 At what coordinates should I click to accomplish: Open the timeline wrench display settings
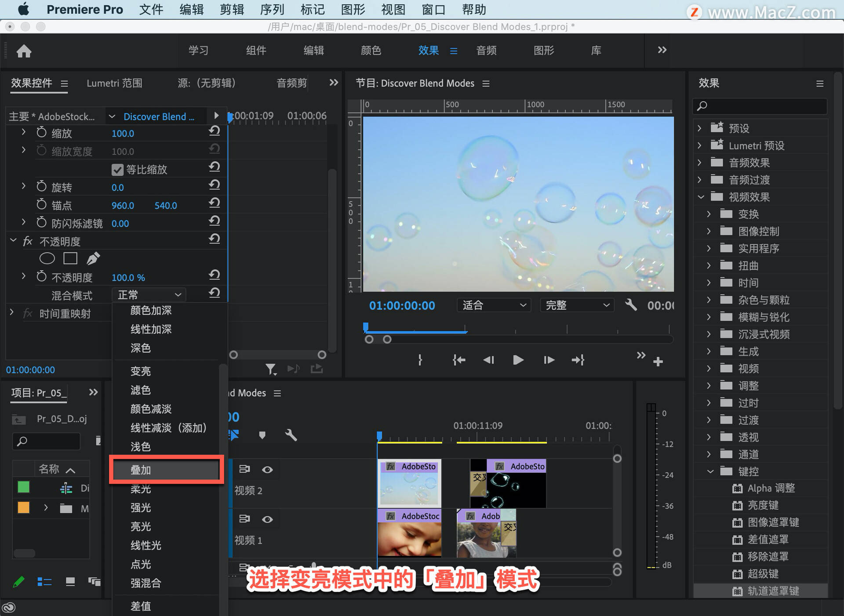[291, 435]
